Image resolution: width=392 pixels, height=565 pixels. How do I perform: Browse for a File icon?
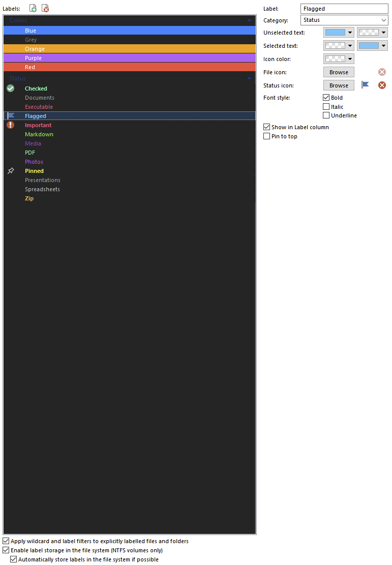coord(339,72)
